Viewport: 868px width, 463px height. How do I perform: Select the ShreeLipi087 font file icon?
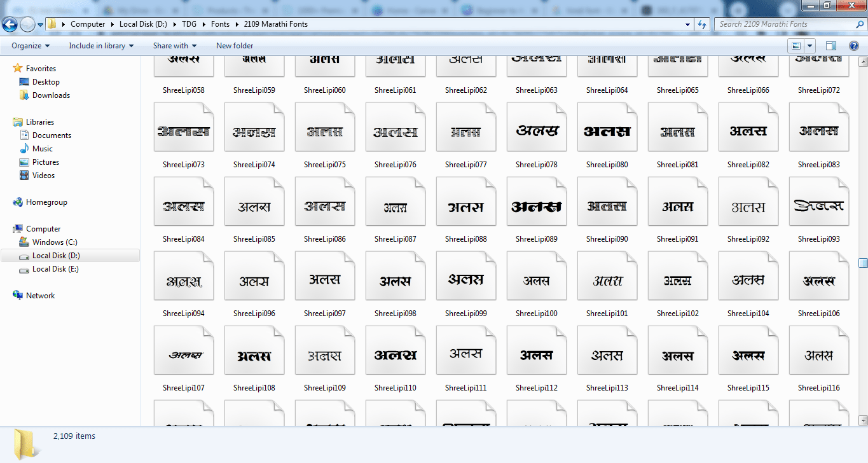(x=396, y=202)
